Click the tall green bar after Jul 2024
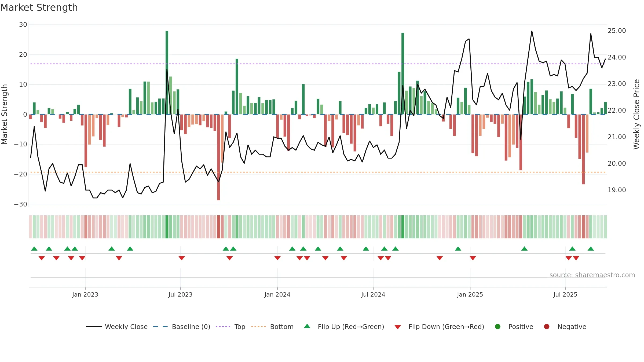The height and width of the screenshot is (362, 644). (403, 74)
